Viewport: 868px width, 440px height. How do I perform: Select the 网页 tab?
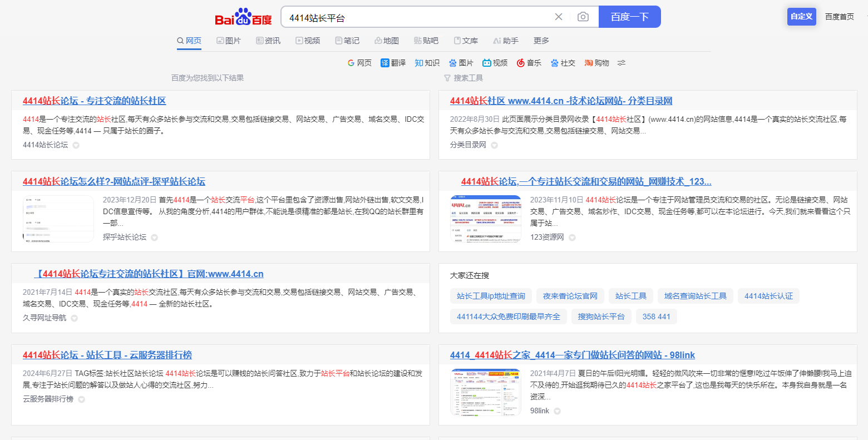pyautogui.click(x=189, y=41)
